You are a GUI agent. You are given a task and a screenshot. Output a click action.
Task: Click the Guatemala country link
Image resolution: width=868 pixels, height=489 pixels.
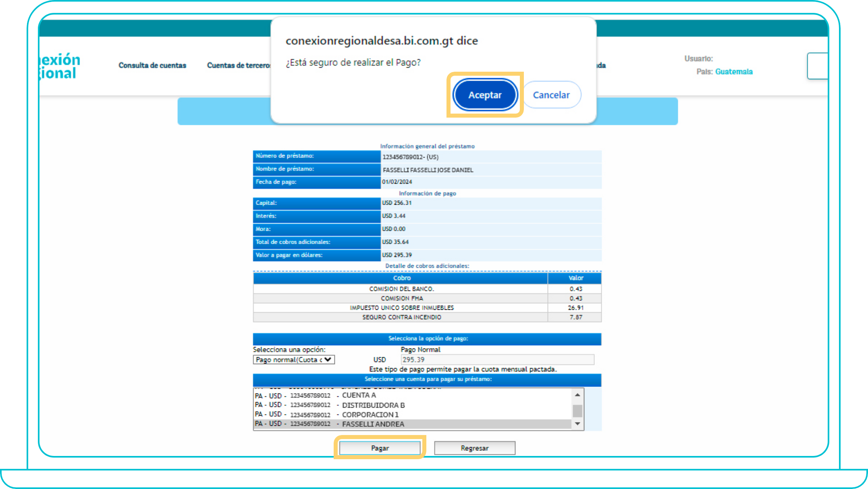point(733,72)
